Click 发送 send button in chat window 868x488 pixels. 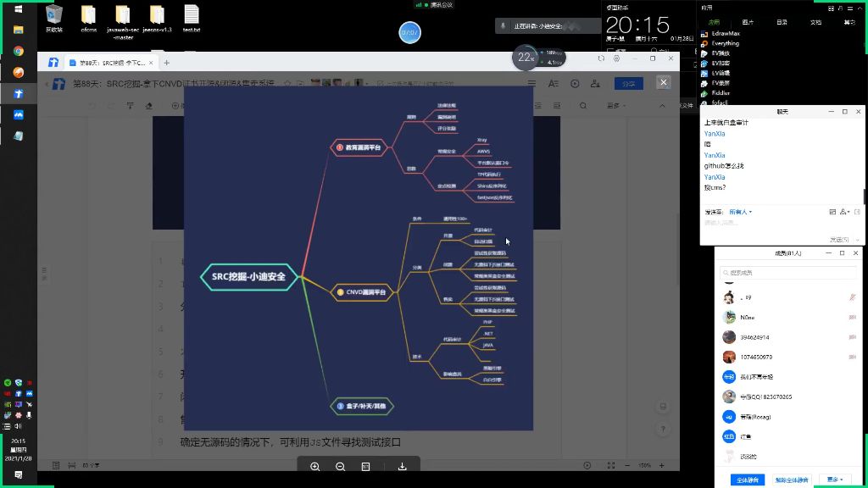click(838, 240)
